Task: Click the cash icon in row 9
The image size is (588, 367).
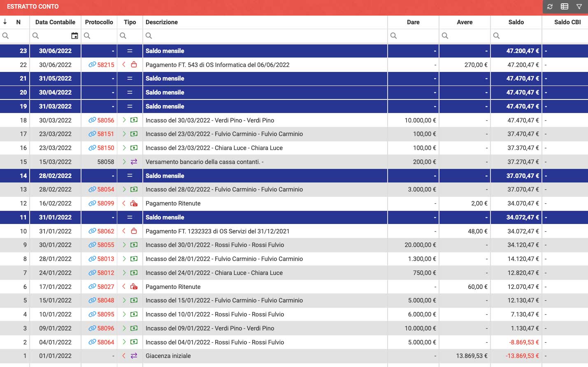Action: pos(134,245)
